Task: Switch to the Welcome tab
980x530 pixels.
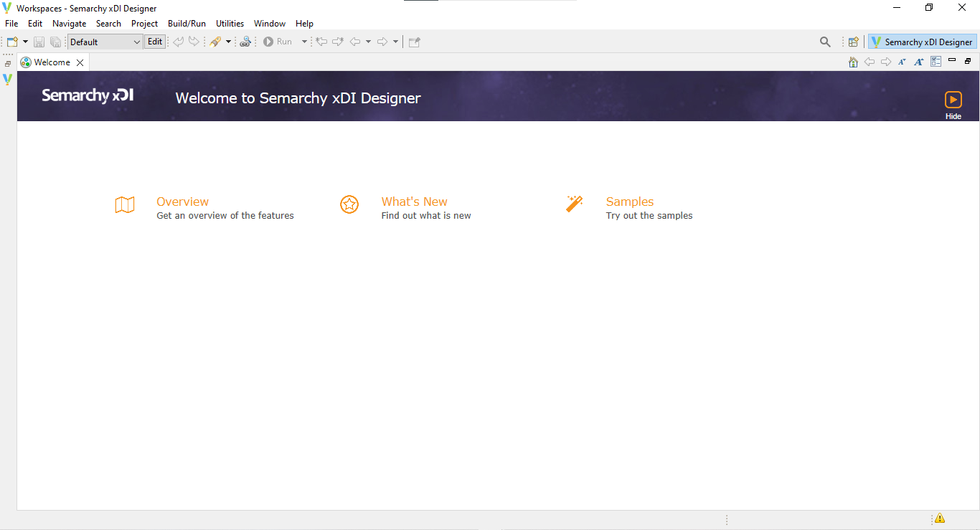Action: coord(52,62)
